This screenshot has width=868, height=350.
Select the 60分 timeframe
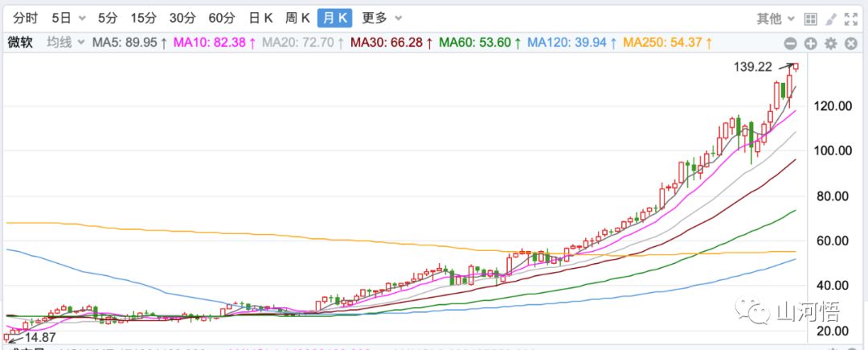coord(221,18)
